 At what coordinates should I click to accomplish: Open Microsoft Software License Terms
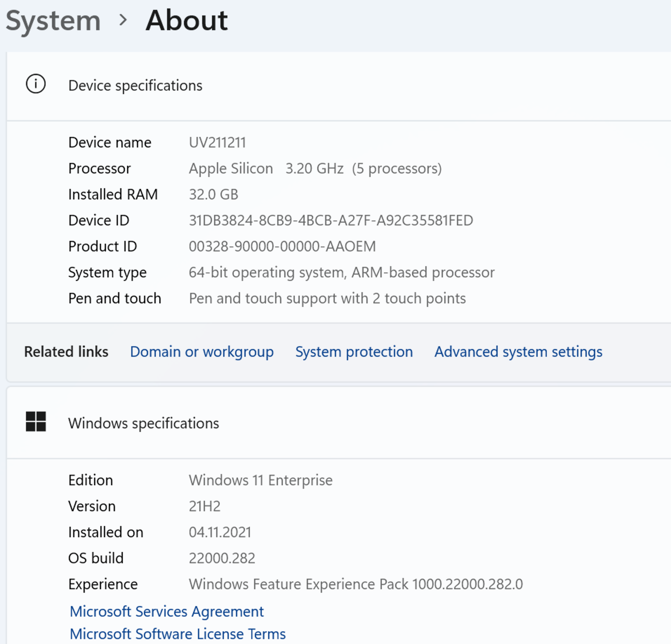click(178, 634)
